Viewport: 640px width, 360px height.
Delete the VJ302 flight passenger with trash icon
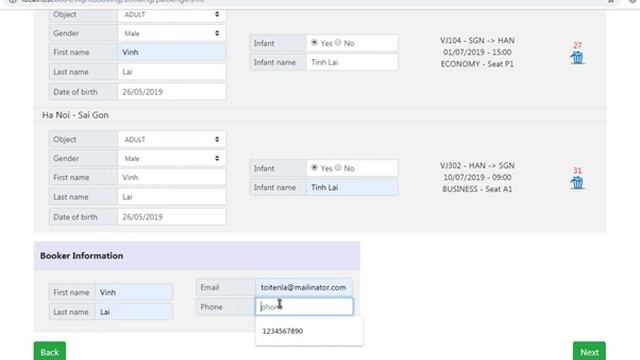pos(577,183)
